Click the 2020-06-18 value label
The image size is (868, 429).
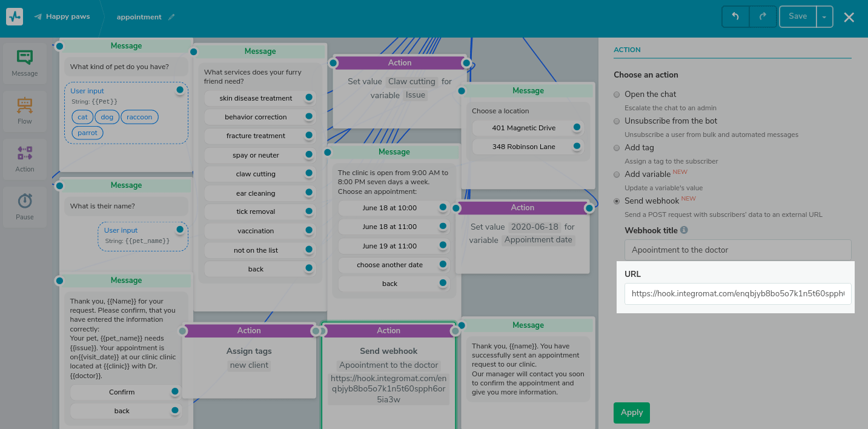tap(534, 227)
